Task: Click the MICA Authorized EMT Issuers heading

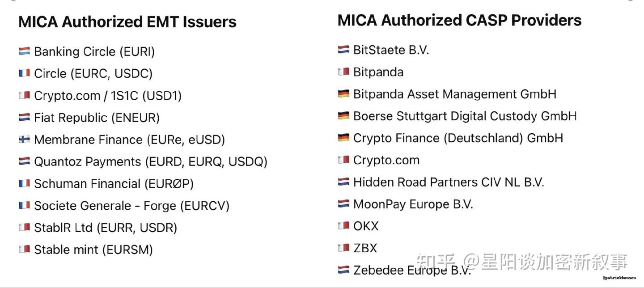Action: click(x=127, y=22)
